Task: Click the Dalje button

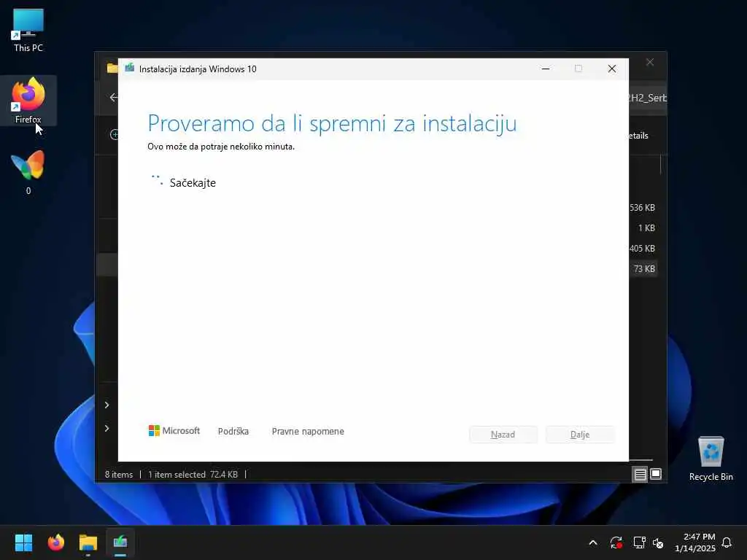Action: (580, 435)
